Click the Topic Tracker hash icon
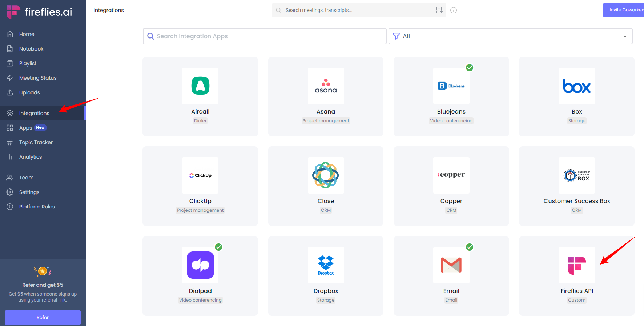Image resolution: width=644 pixels, height=326 pixels. coord(10,142)
